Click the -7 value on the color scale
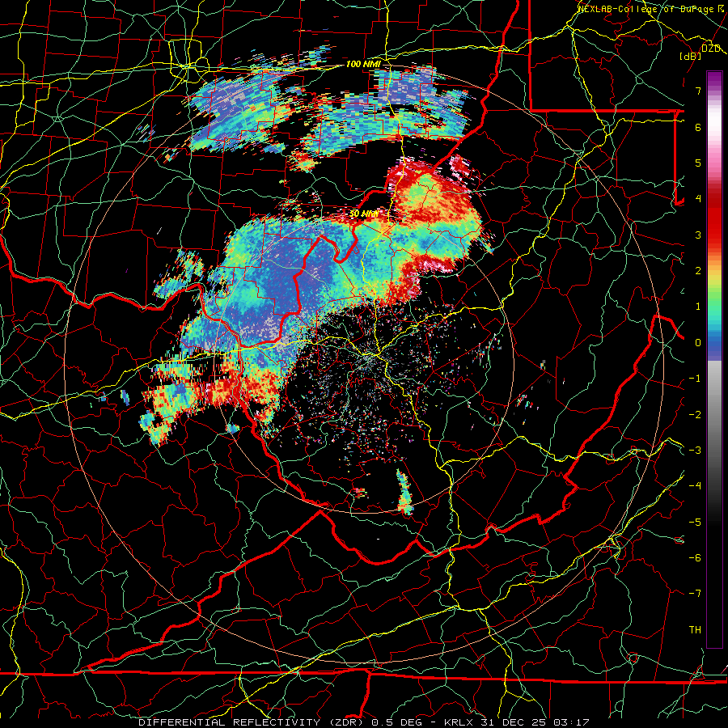This screenshot has height=728, width=728. [x=695, y=594]
